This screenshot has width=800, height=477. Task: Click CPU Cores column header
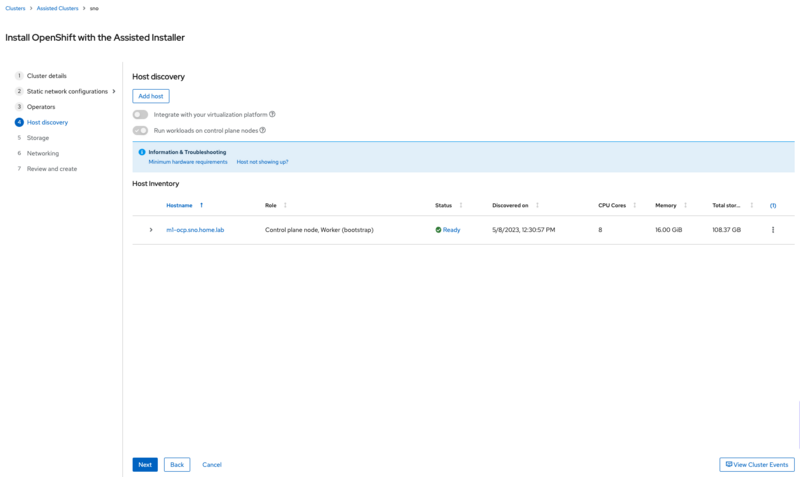[612, 205]
